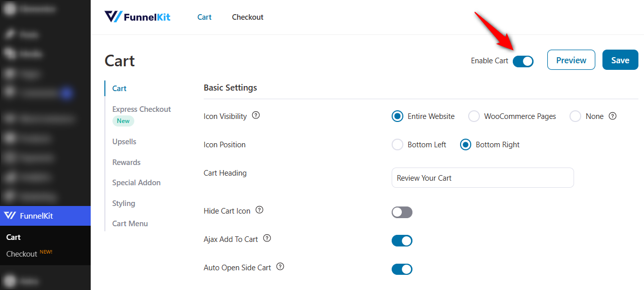Select WooCommerce Pages radio option
The height and width of the screenshot is (290, 644).
pos(474,116)
